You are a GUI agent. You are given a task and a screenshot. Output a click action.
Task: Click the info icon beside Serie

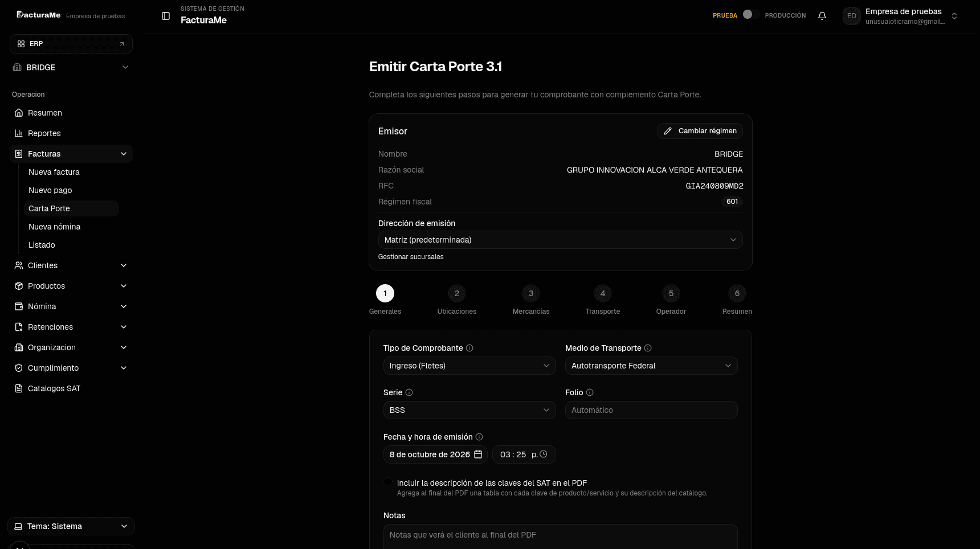(x=409, y=392)
